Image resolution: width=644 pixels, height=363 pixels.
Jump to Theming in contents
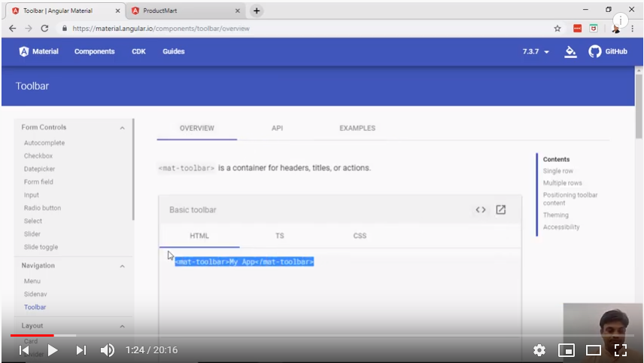pos(556,215)
